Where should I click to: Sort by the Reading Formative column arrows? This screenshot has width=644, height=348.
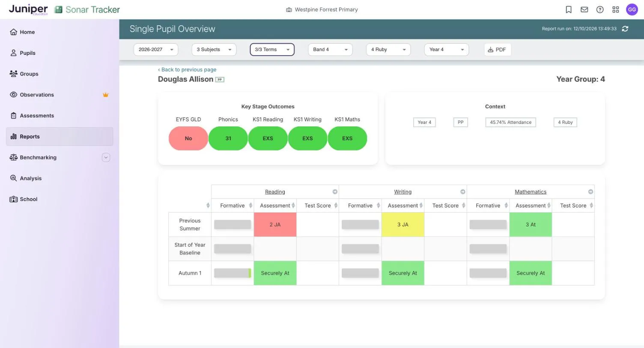tap(250, 206)
